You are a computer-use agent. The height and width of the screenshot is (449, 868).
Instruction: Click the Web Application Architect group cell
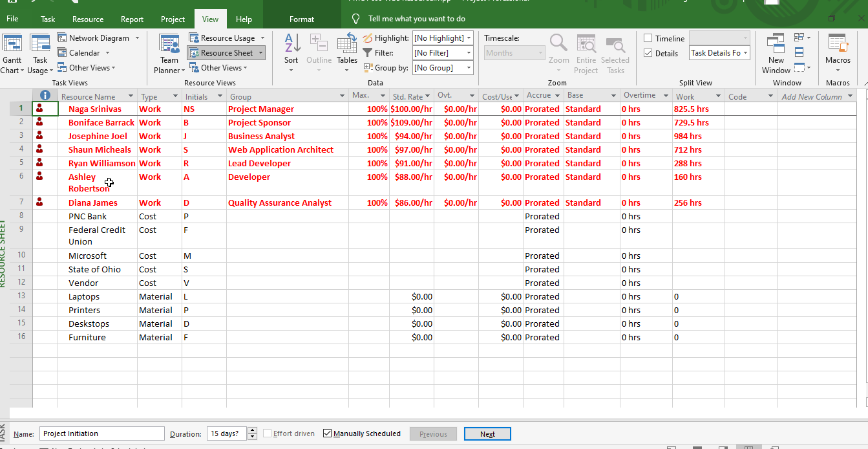(287, 149)
